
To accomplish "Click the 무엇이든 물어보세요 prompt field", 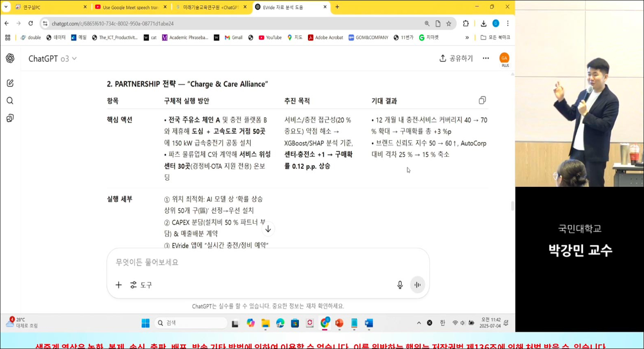I will click(x=268, y=262).
